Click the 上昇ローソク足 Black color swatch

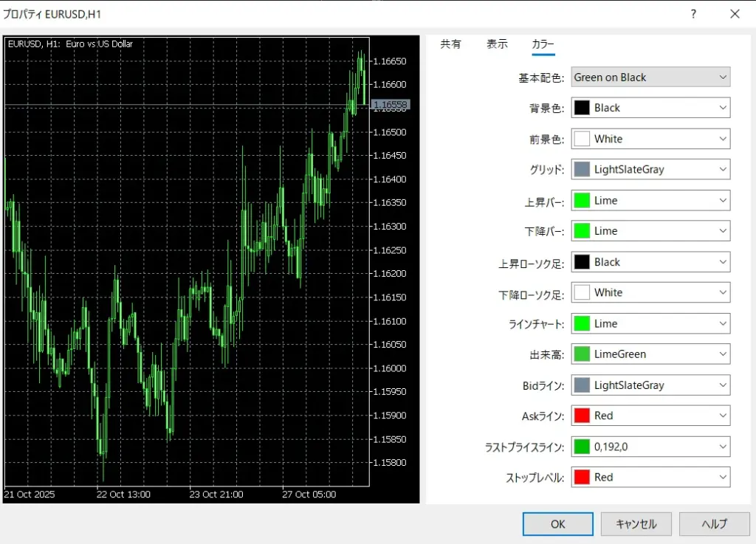pyautogui.click(x=583, y=262)
